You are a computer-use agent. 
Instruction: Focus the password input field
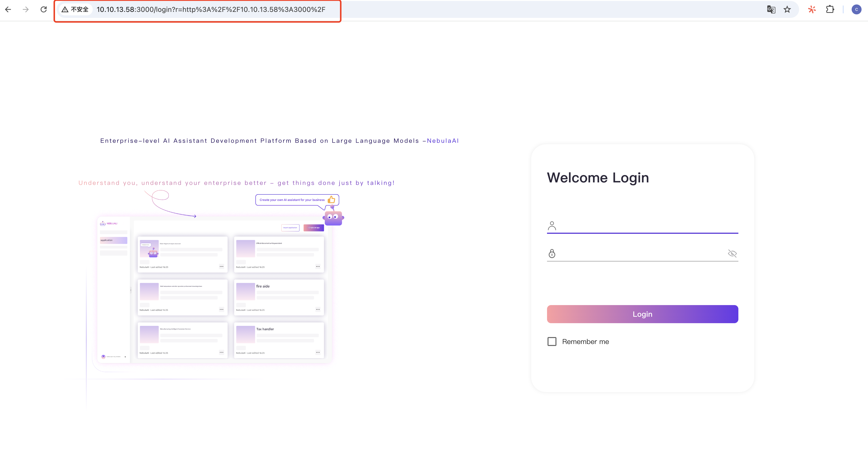(x=640, y=254)
